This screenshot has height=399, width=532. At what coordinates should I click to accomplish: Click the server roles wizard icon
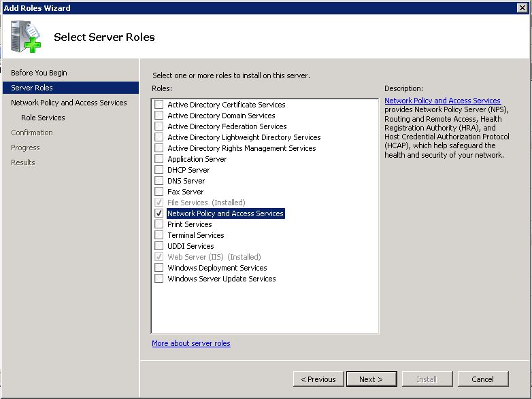pyautogui.click(x=26, y=37)
